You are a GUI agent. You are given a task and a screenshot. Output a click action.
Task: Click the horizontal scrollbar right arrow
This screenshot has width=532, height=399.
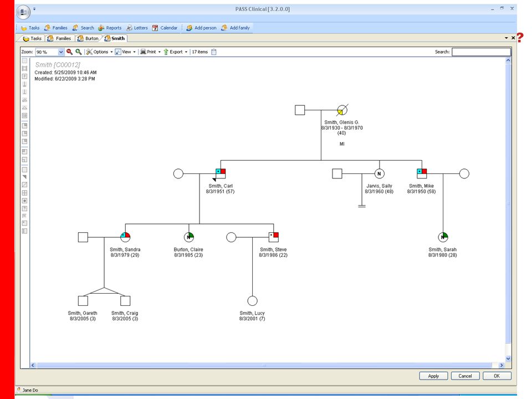[x=502, y=365]
